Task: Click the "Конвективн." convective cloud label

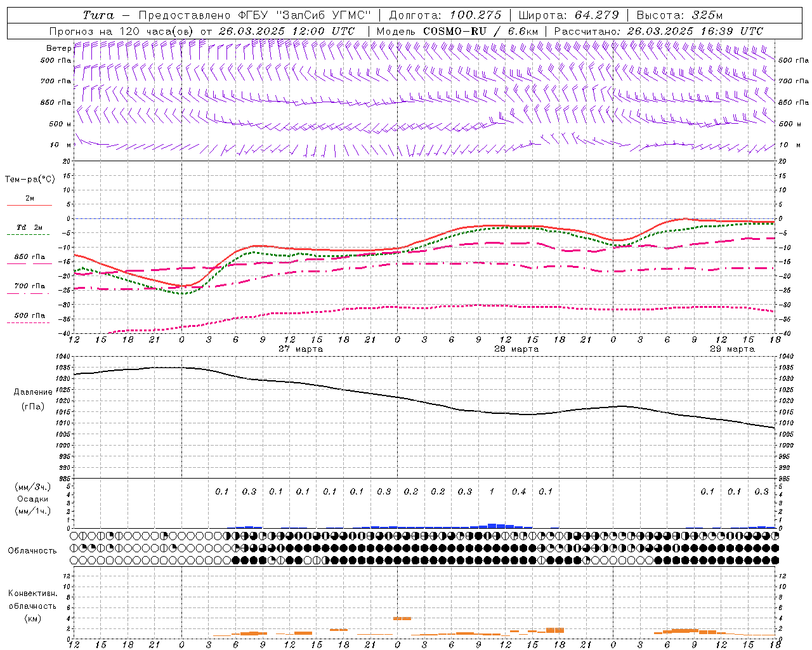Action: click(32, 594)
